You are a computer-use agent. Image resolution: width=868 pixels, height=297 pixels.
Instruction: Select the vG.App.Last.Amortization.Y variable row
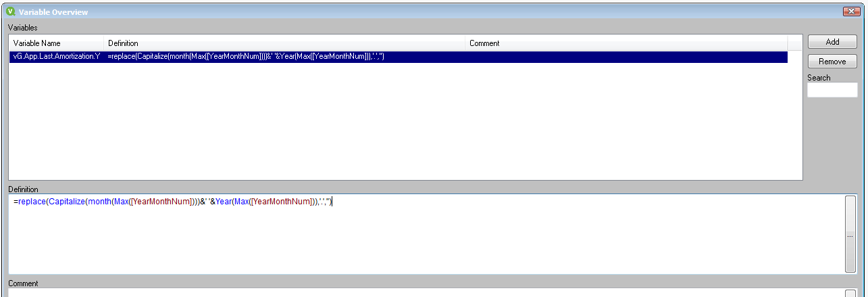coord(399,57)
